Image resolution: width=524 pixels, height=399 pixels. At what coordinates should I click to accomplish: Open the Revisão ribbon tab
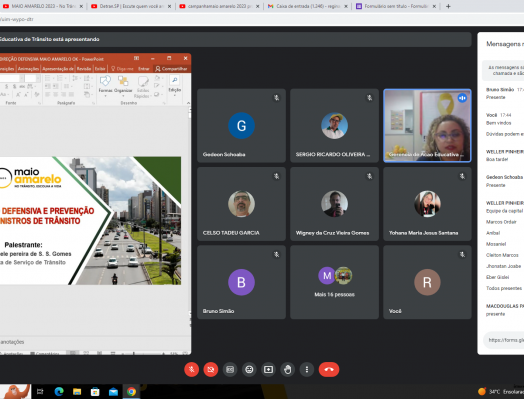[84, 69]
